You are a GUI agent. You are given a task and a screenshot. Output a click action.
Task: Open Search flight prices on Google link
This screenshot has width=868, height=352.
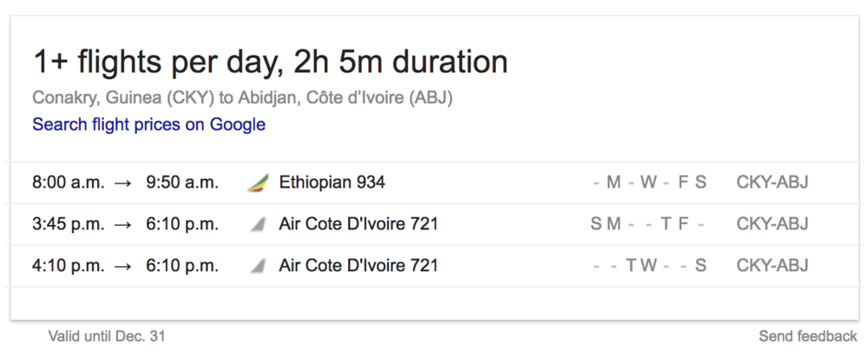[148, 124]
